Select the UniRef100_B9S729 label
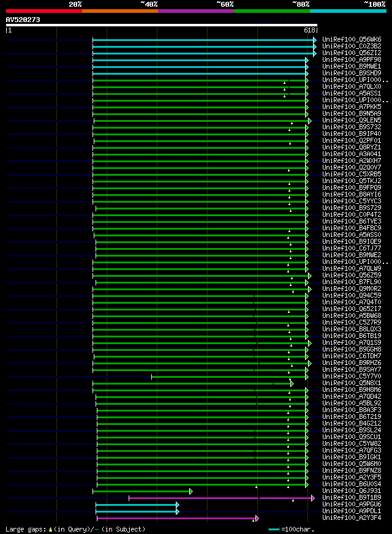 pyautogui.click(x=352, y=208)
